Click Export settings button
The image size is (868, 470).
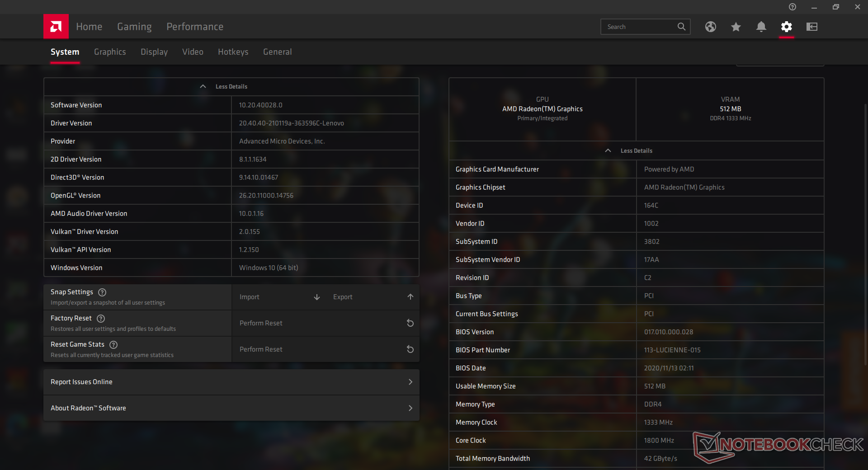tap(373, 297)
